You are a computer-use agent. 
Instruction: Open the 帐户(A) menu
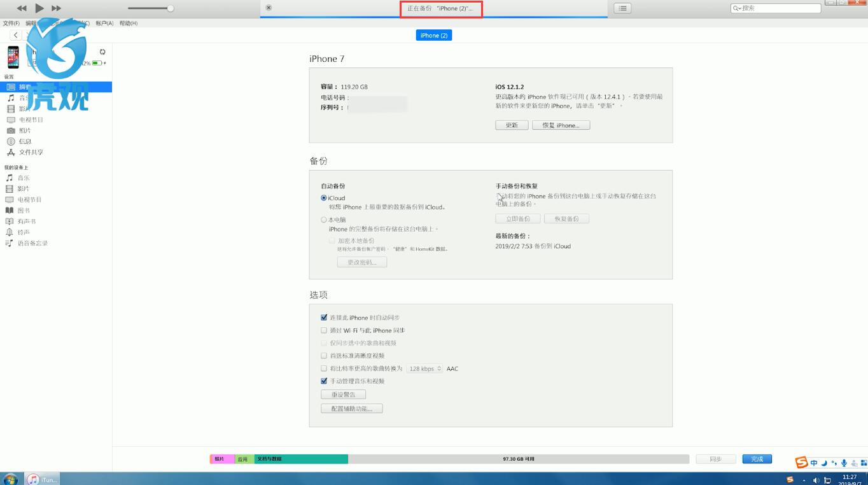[104, 23]
